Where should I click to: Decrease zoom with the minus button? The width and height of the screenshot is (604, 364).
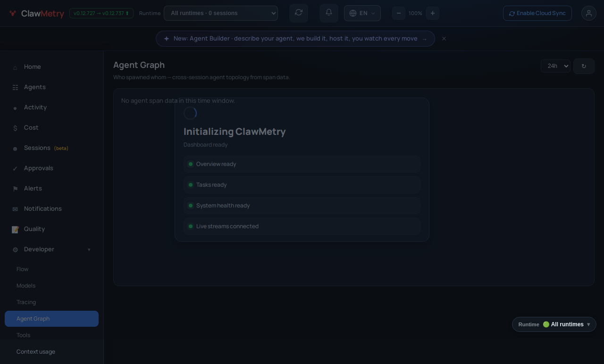click(399, 13)
